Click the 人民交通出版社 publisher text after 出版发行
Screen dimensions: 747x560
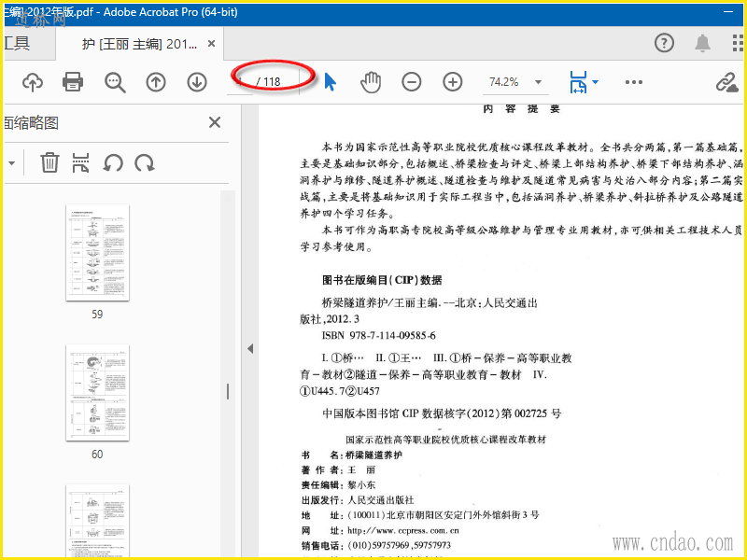click(381, 500)
